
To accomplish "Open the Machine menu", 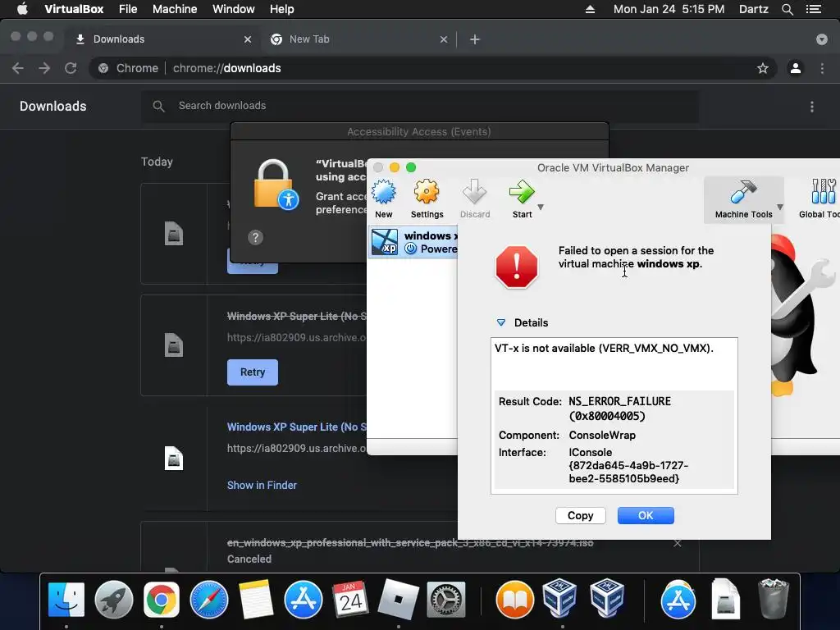I will (x=175, y=9).
